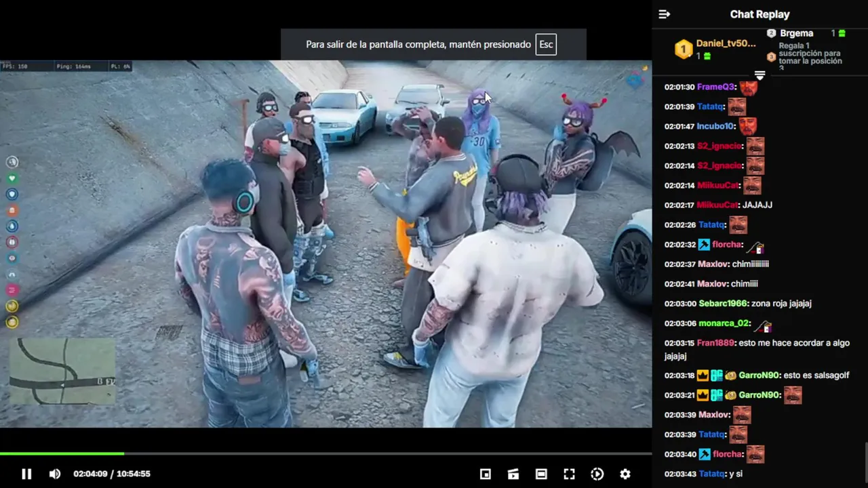Image resolution: width=868 pixels, height=488 pixels.
Task: Open Tatatq username at 02:01:39
Action: click(x=710, y=106)
